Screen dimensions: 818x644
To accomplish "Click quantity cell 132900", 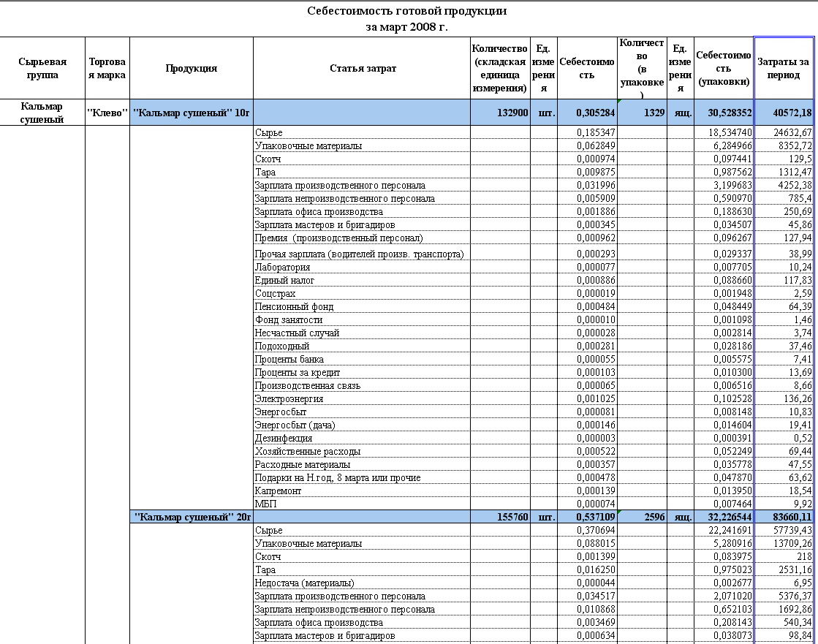I will (500, 113).
